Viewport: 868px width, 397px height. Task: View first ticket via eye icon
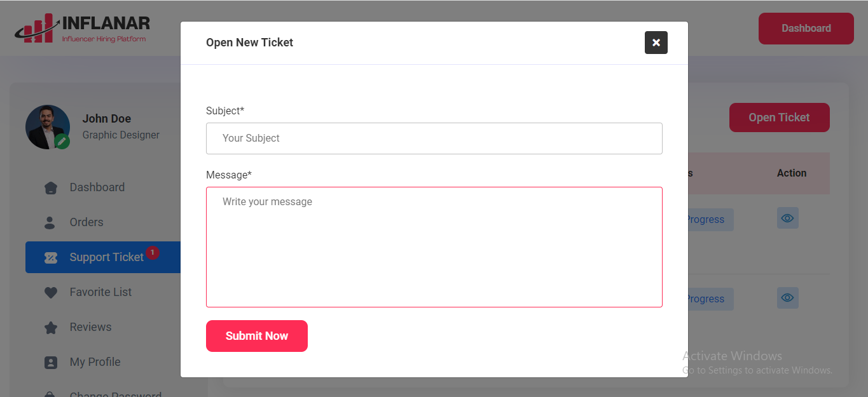coord(787,218)
